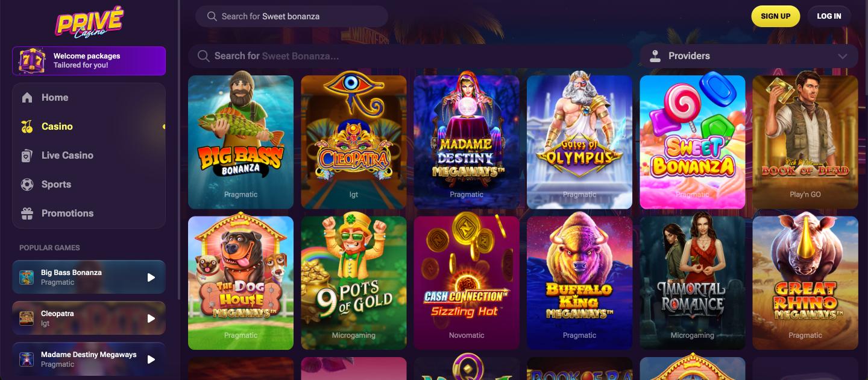Click the Live Casino cards icon

click(27, 156)
